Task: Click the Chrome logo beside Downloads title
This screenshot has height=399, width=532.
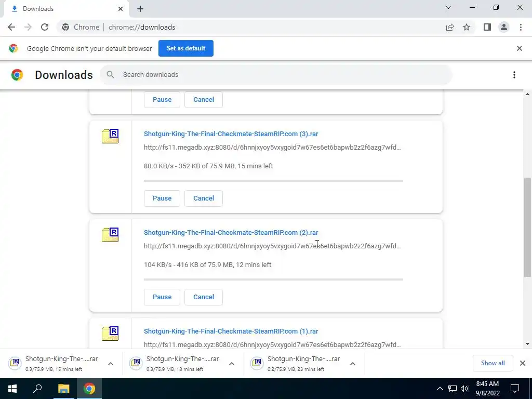Action: 17,75
